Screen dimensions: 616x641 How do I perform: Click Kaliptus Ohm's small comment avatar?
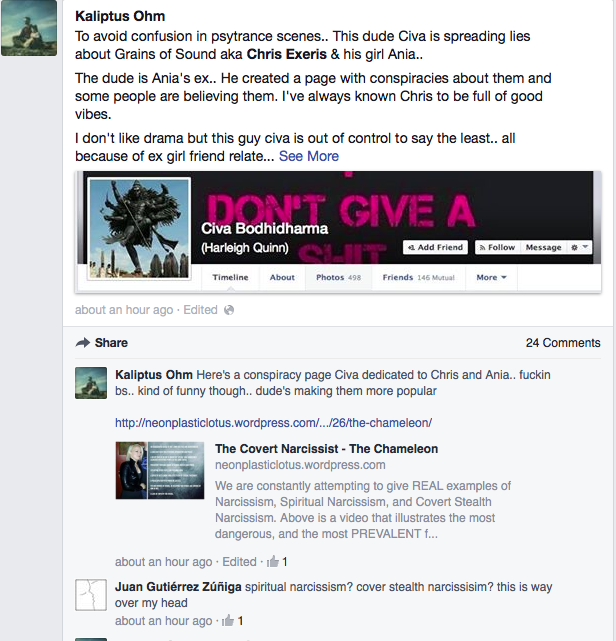click(91, 383)
